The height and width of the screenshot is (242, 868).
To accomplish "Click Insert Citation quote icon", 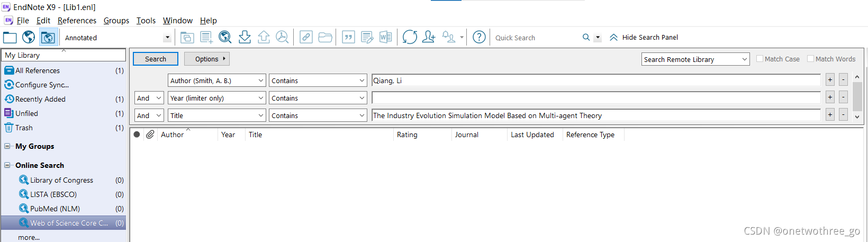I will pos(348,37).
